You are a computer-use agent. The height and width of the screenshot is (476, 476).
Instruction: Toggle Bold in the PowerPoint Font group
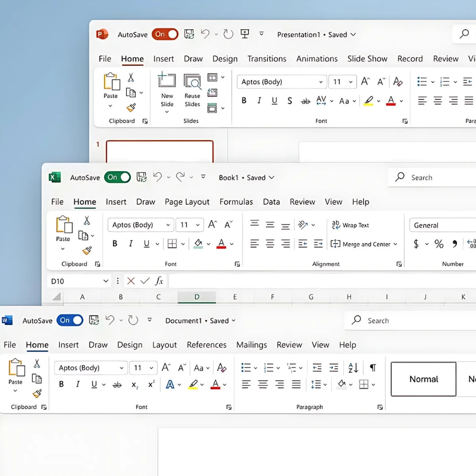click(244, 100)
